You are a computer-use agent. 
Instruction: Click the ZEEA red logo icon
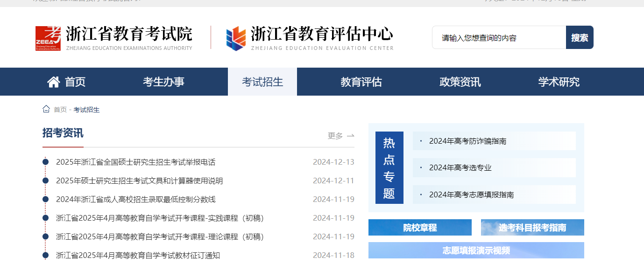48,38
